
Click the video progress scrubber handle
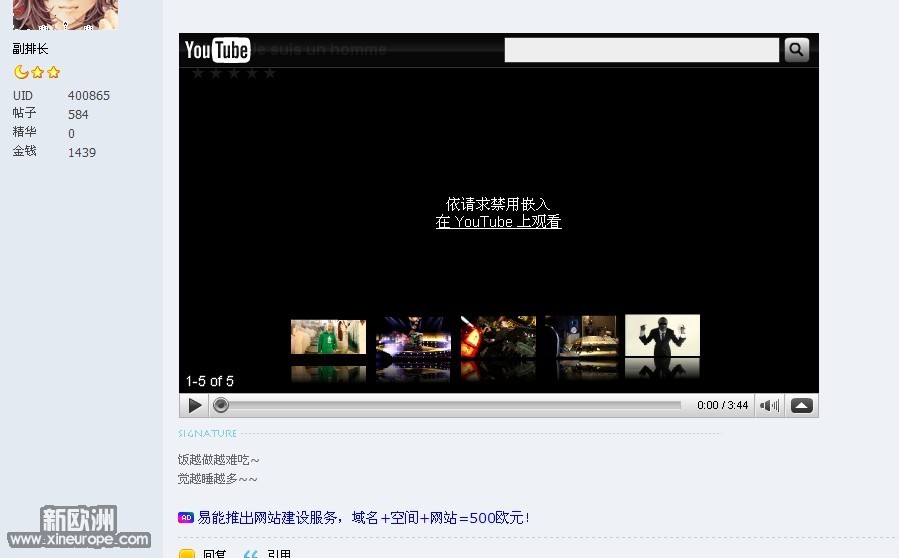(221, 405)
